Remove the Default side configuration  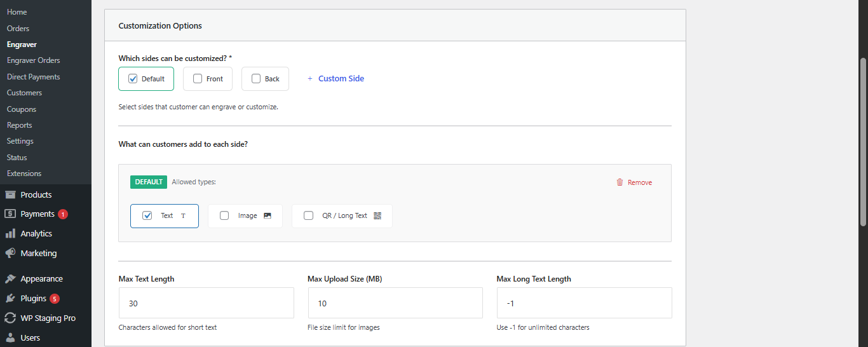click(639, 182)
